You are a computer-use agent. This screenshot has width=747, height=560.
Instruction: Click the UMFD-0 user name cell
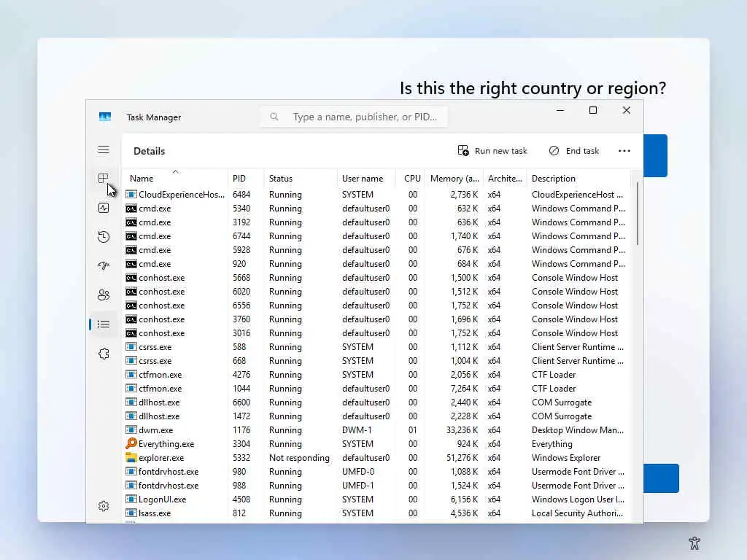pos(357,472)
